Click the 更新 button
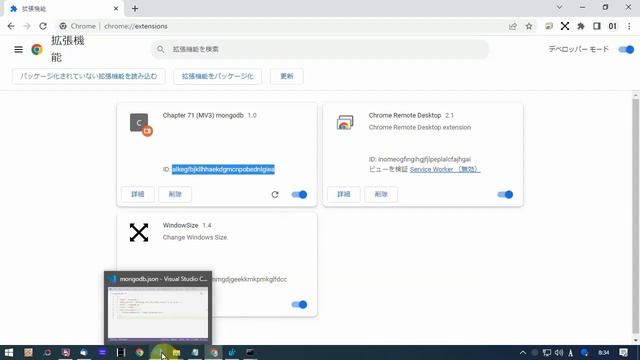The width and height of the screenshot is (640, 360). point(287,76)
